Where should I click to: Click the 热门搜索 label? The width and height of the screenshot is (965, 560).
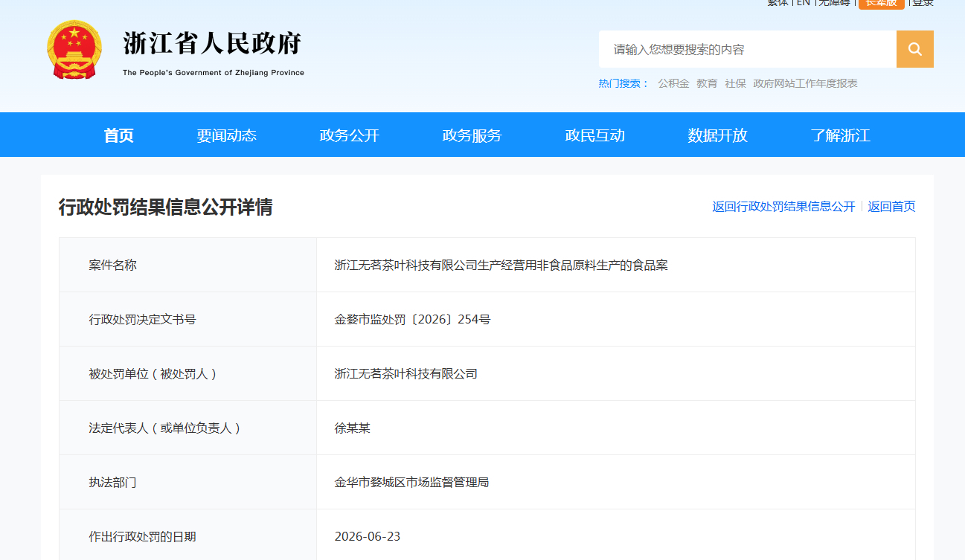(x=623, y=83)
